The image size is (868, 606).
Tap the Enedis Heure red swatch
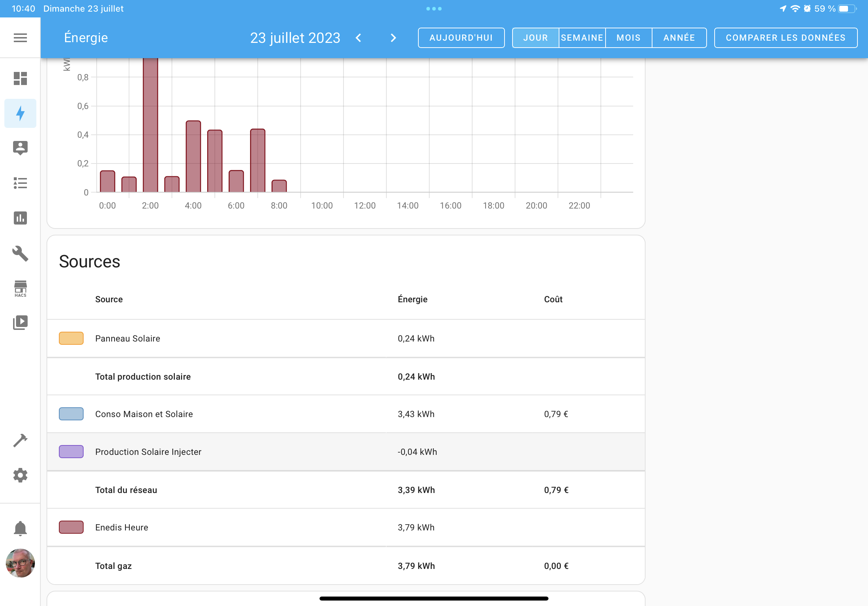click(x=71, y=527)
